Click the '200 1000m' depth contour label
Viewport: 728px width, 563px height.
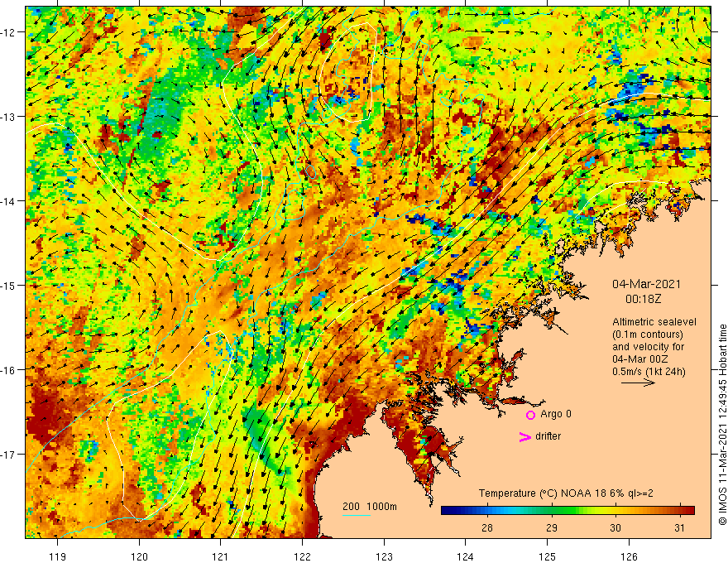click(x=370, y=507)
